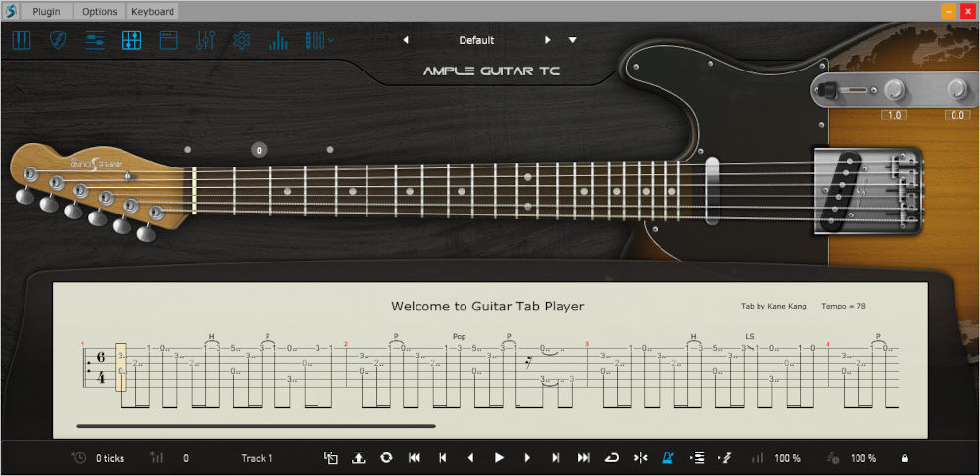This screenshot has width=980, height=476.
Task: Click the Ample Guitar TC title
Action: 491,71
